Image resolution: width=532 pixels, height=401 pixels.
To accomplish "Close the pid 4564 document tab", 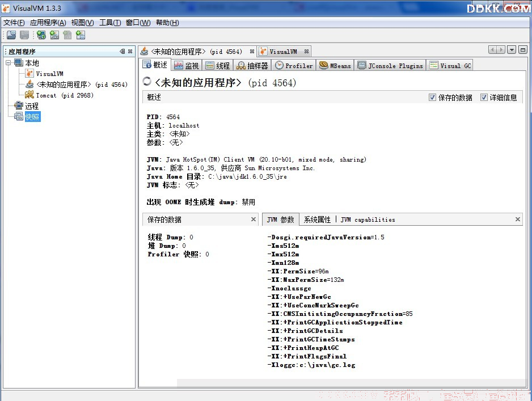I will coord(252,52).
